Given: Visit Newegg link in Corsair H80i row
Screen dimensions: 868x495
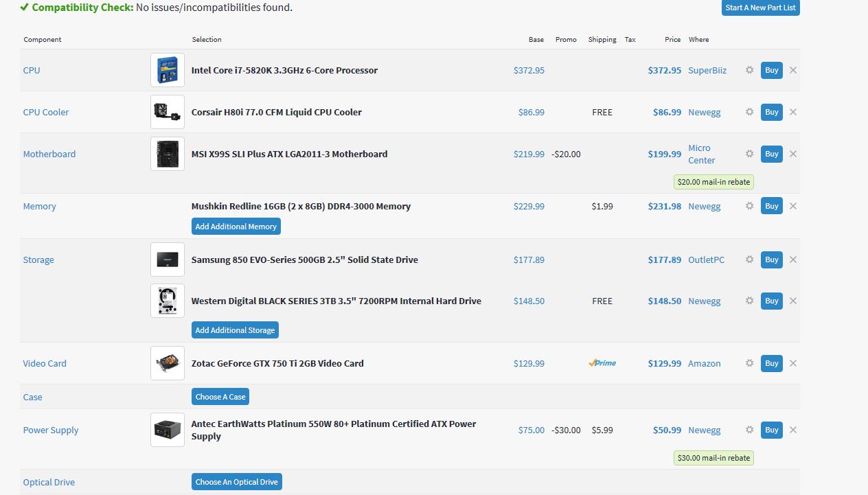Looking at the screenshot, I should point(705,112).
